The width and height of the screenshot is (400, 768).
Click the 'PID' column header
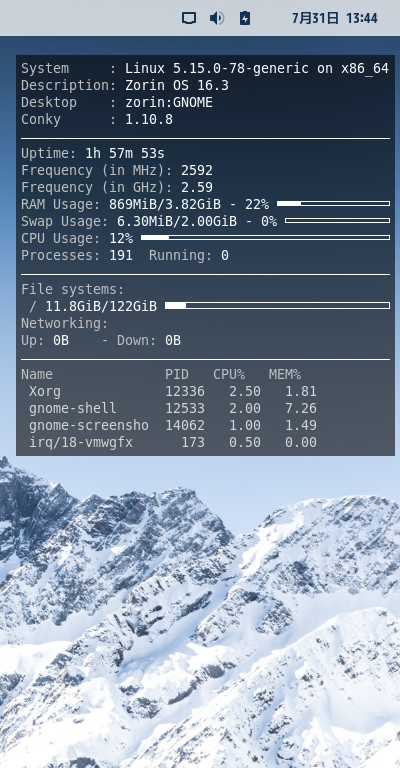[177, 375]
